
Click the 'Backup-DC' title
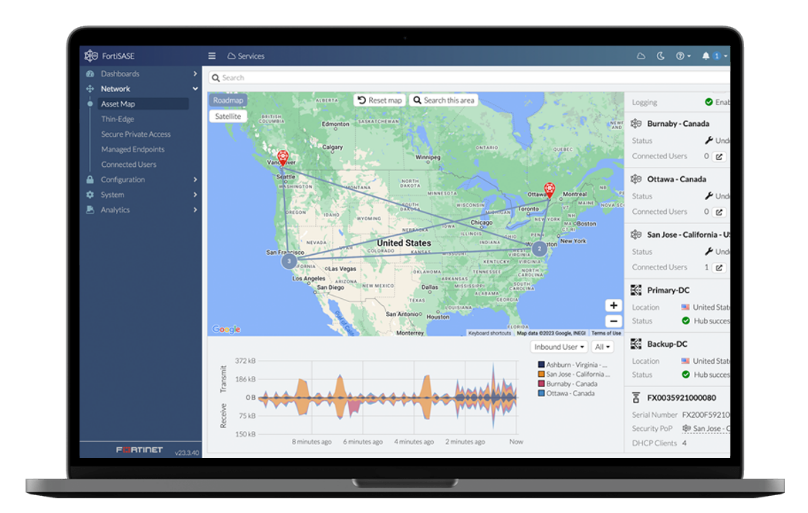667,344
